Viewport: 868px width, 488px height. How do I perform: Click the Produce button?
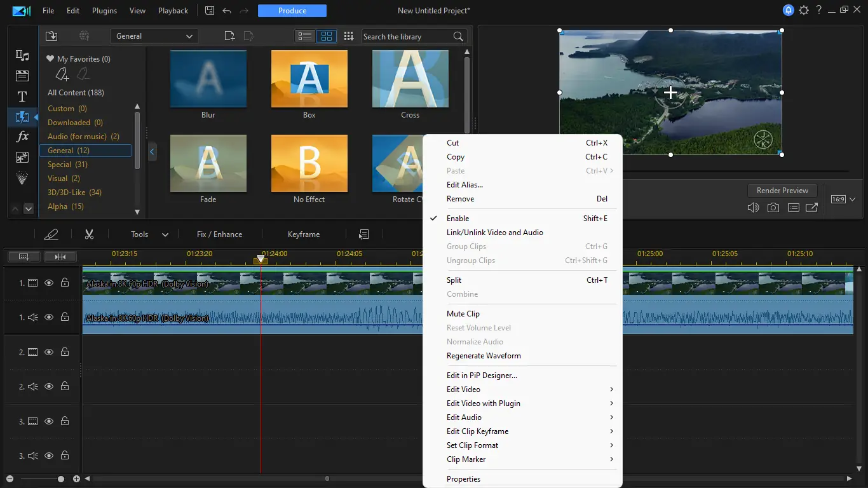pos(292,11)
